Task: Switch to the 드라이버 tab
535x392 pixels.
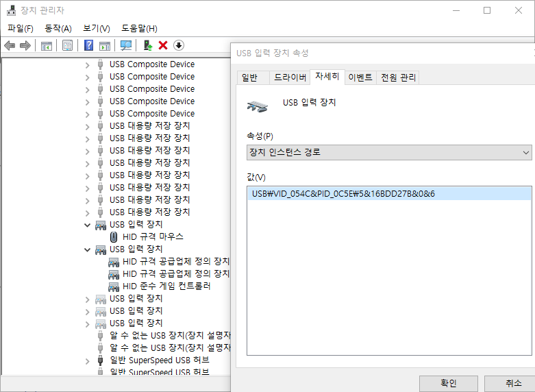Action: (290, 77)
